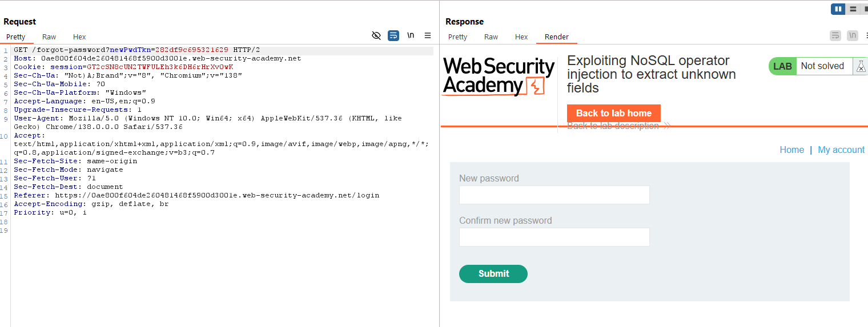The image size is (868, 327).
Task: Click the \n show newlines icon in Request
Action: point(411,35)
